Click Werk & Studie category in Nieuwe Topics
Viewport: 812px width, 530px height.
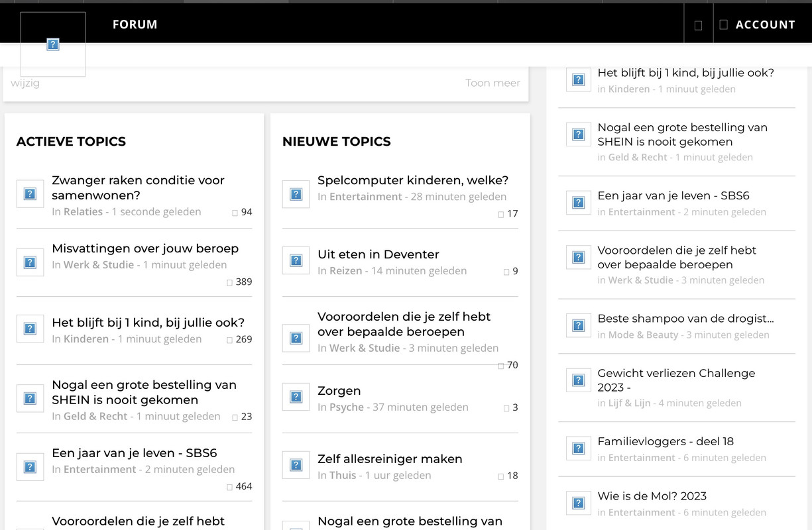pos(365,348)
